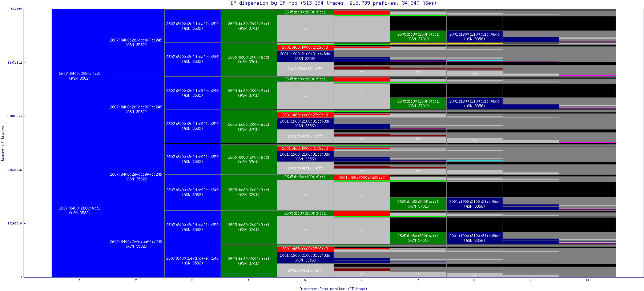Image resolution: width=644 pixels, height=291 pixels.
Task: Click x-axis hop tick label 4
Action: coord(249,280)
